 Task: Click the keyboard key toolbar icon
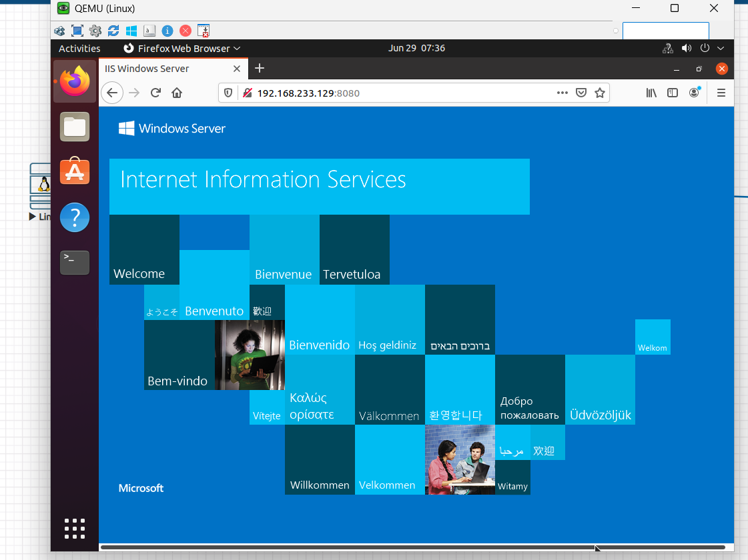(149, 31)
